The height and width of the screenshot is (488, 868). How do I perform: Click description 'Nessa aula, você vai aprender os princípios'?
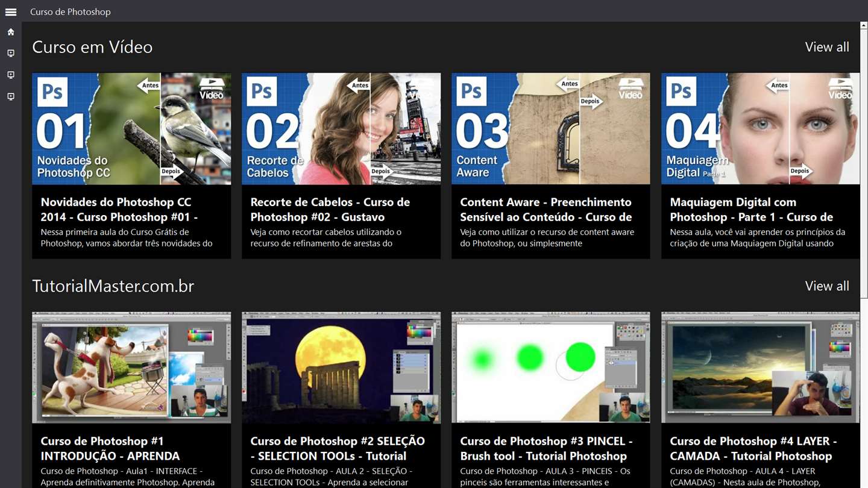(758, 238)
